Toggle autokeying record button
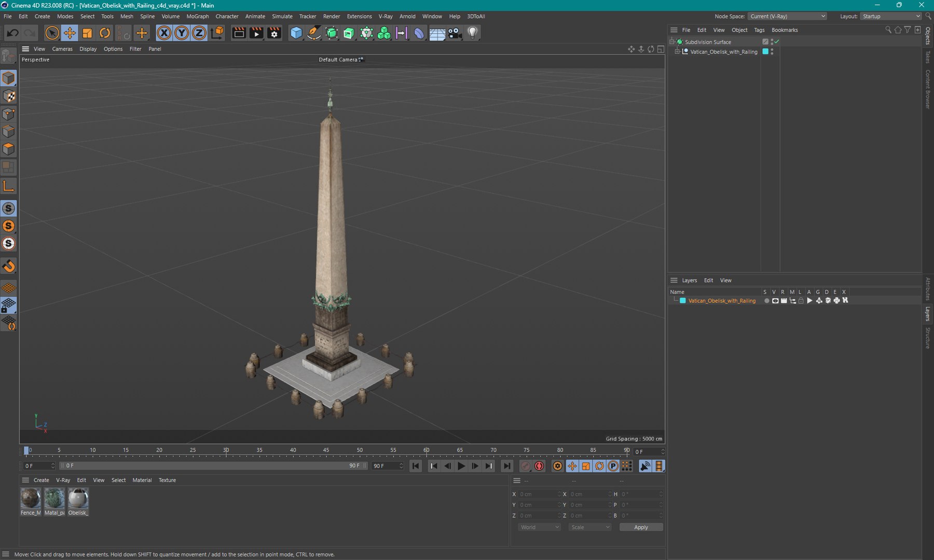 point(539,466)
